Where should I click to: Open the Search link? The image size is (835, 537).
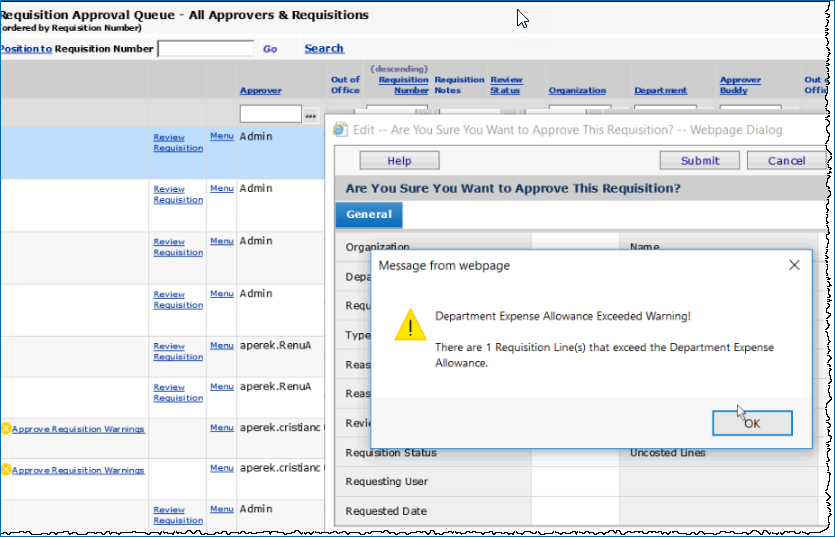pyautogui.click(x=324, y=48)
